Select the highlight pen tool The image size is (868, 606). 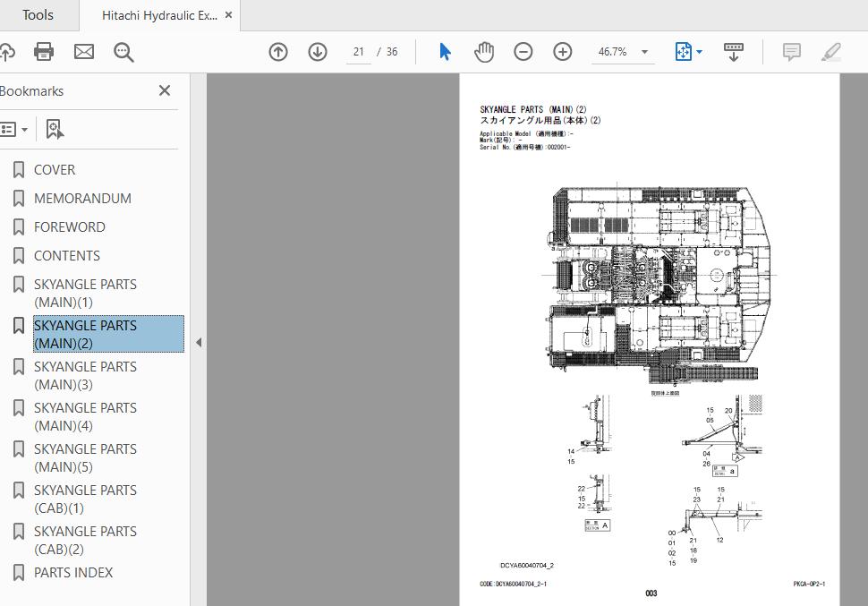pyautogui.click(x=830, y=51)
